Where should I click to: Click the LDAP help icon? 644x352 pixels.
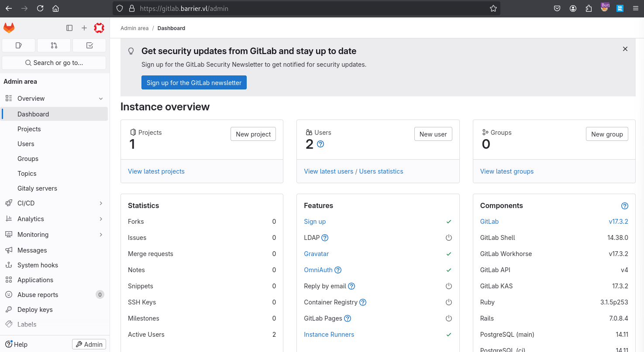[x=325, y=238]
